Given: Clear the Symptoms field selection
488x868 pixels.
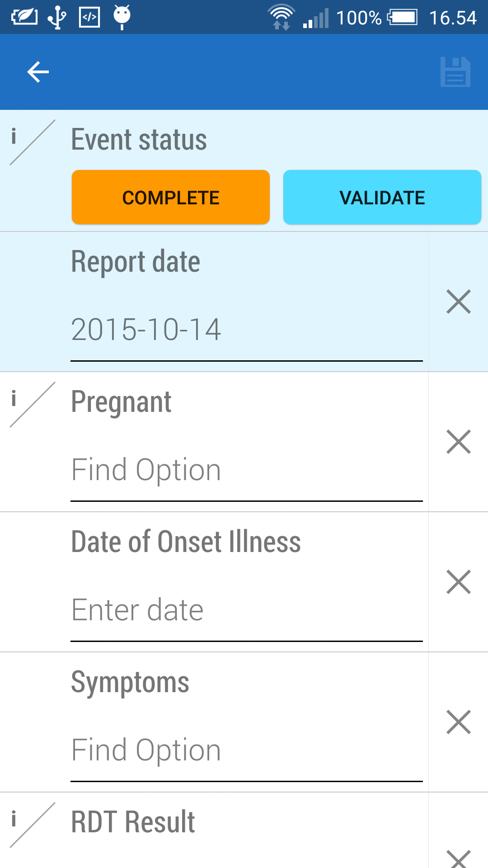Looking at the screenshot, I should coord(458,722).
